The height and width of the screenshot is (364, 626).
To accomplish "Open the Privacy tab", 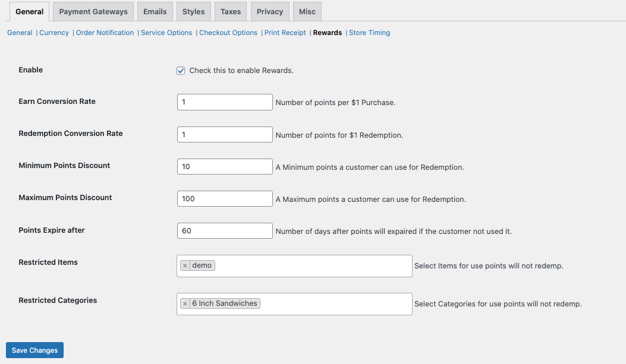I will point(270,12).
